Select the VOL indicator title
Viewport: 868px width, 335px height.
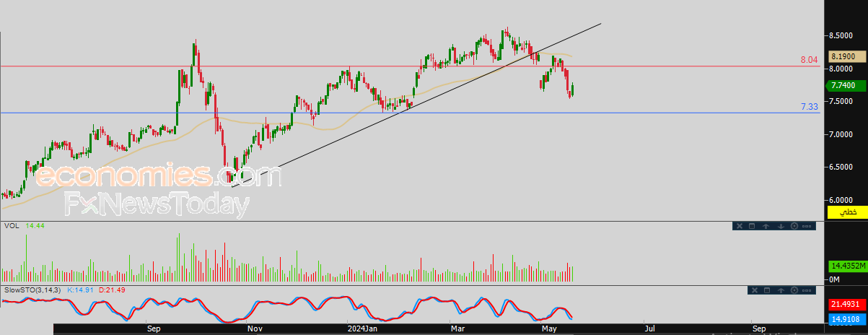point(12,226)
